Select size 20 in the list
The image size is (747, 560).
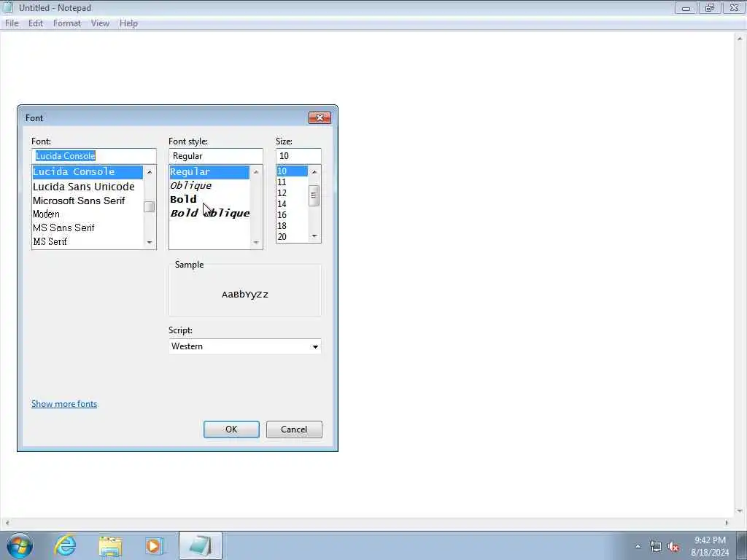click(x=293, y=237)
